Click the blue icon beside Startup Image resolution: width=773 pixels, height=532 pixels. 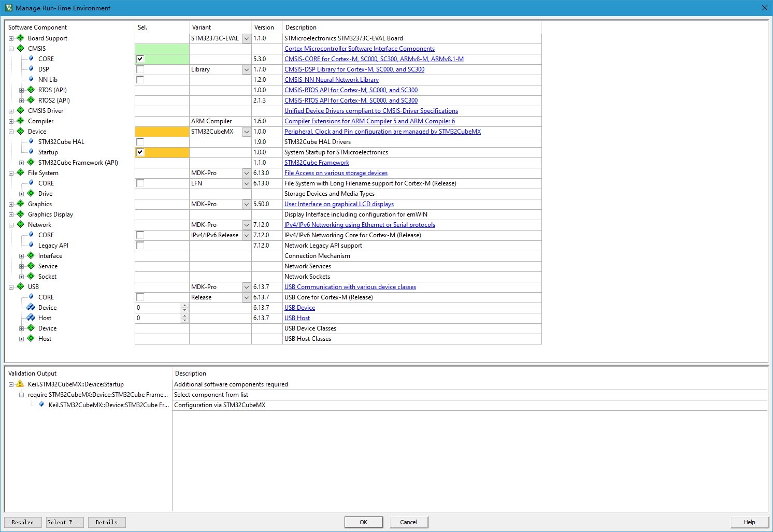(x=31, y=151)
